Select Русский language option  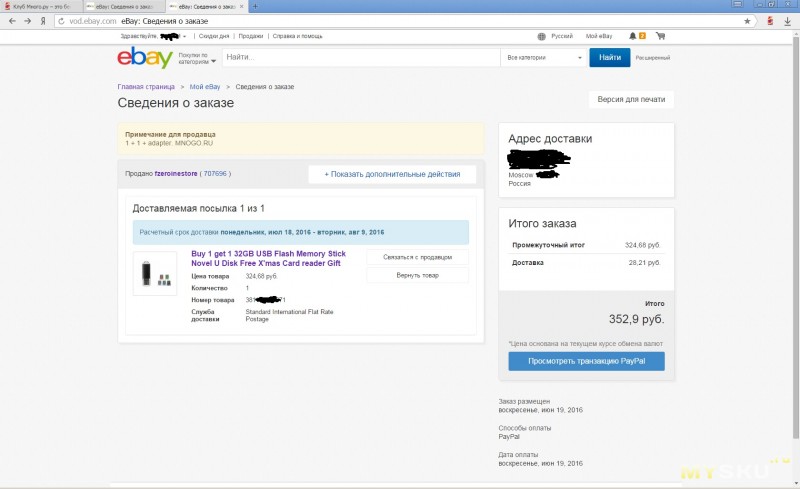[562, 36]
